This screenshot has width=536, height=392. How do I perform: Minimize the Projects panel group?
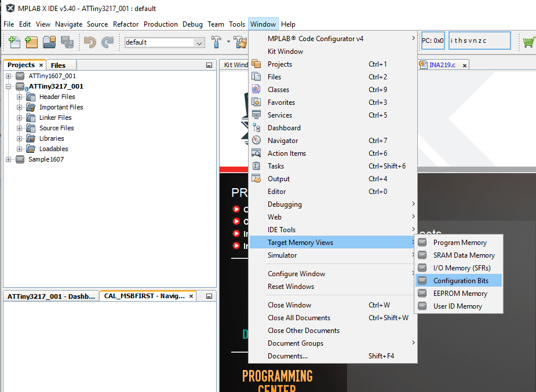[209, 65]
